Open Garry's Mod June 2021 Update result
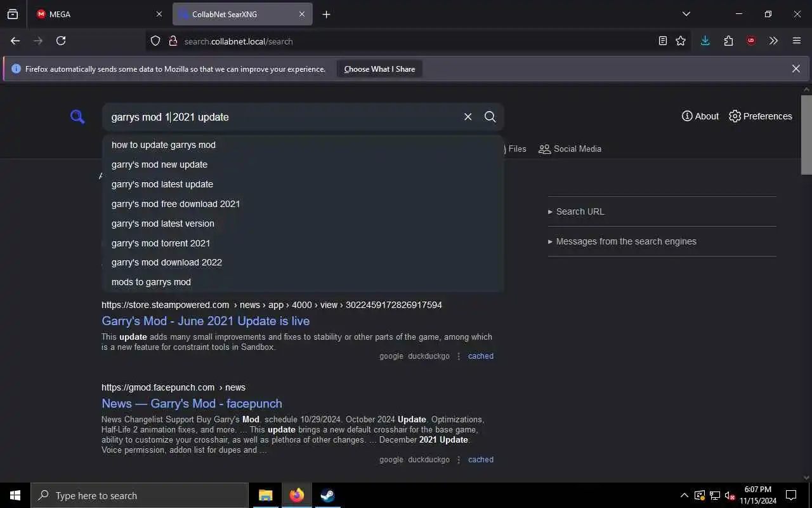812x508 pixels. pos(206,321)
